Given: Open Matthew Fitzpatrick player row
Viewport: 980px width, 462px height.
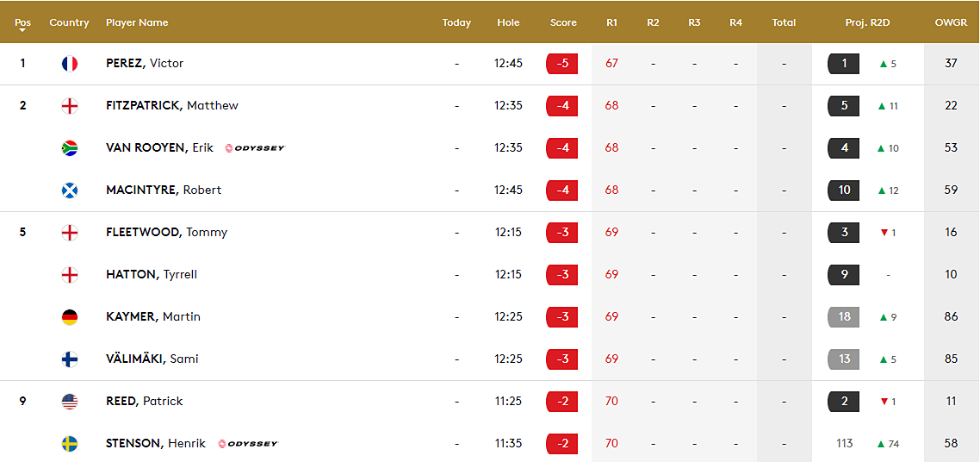Looking at the screenshot, I should pyautogui.click(x=172, y=106).
